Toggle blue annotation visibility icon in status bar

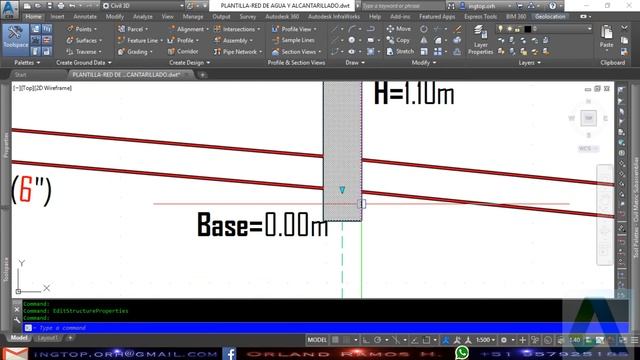[x=446, y=340]
